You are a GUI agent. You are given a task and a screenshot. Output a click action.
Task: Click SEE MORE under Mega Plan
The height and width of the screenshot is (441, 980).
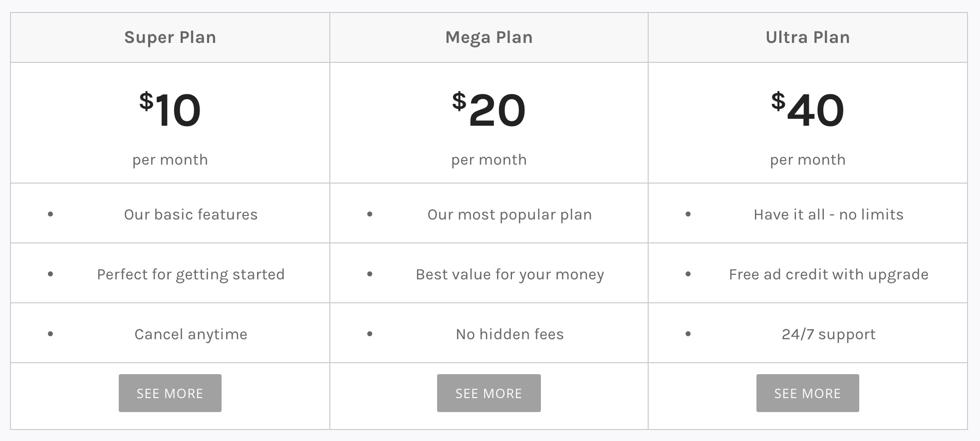point(489,393)
